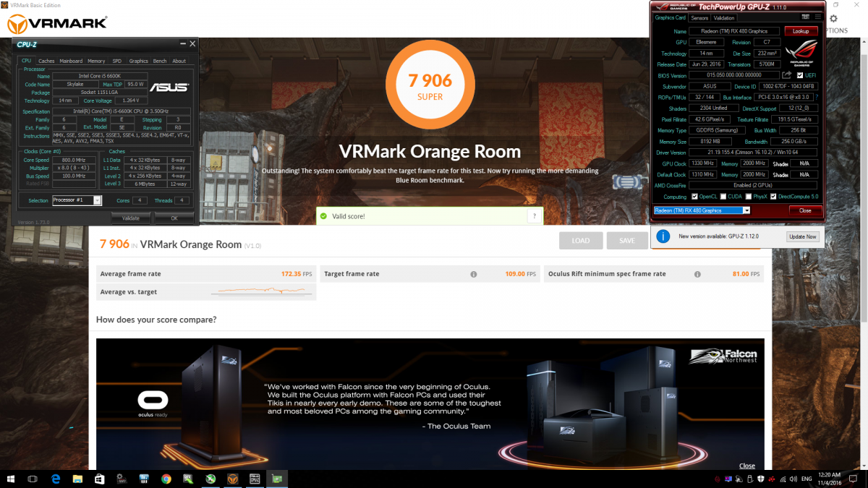Click the question mark beside Valid score
Viewport: 868px width, 488px height.
coord(535,215)
